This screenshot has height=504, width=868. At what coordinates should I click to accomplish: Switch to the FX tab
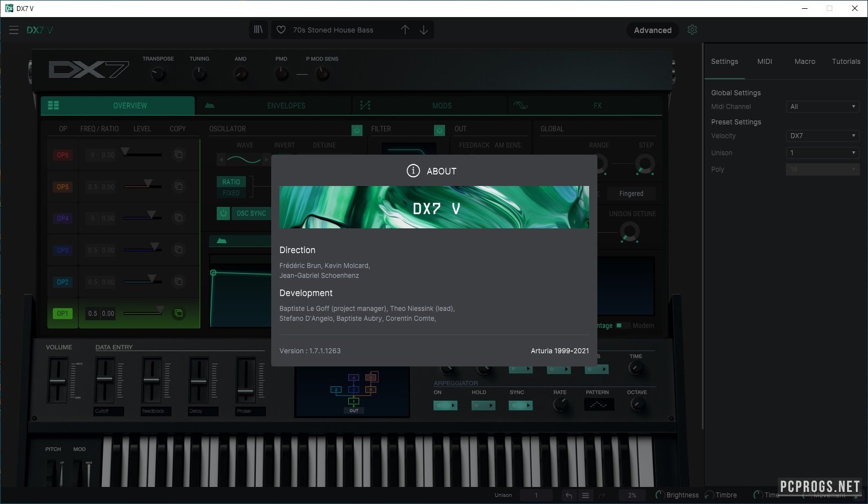[x=585, y=106]
